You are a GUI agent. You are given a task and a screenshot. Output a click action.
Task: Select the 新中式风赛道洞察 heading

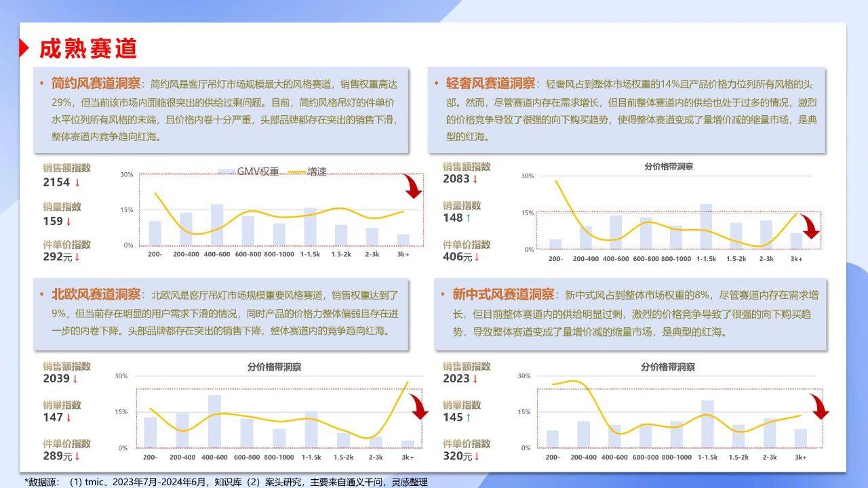[x=503, y=295]
